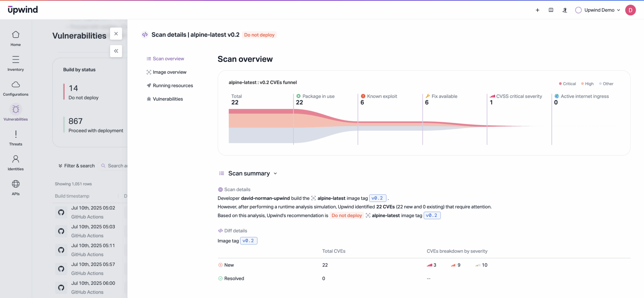Click the Fix available wrench icon

pyautogui.click(x=428, y=96)
